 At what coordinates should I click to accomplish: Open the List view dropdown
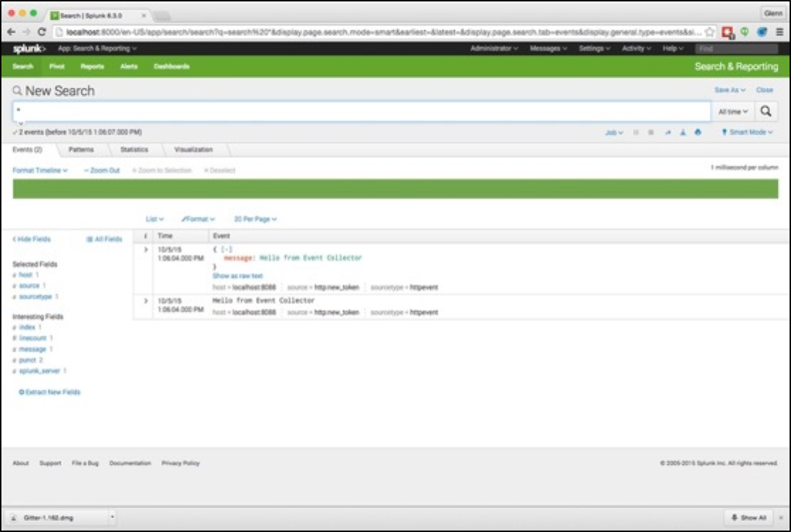[x=154, y=220]
